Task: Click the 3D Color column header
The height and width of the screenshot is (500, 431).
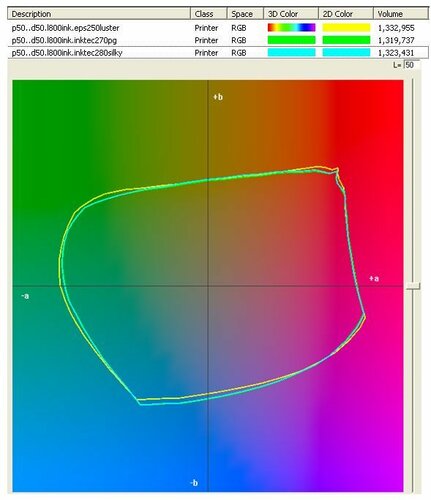Action: coord(291,14)
